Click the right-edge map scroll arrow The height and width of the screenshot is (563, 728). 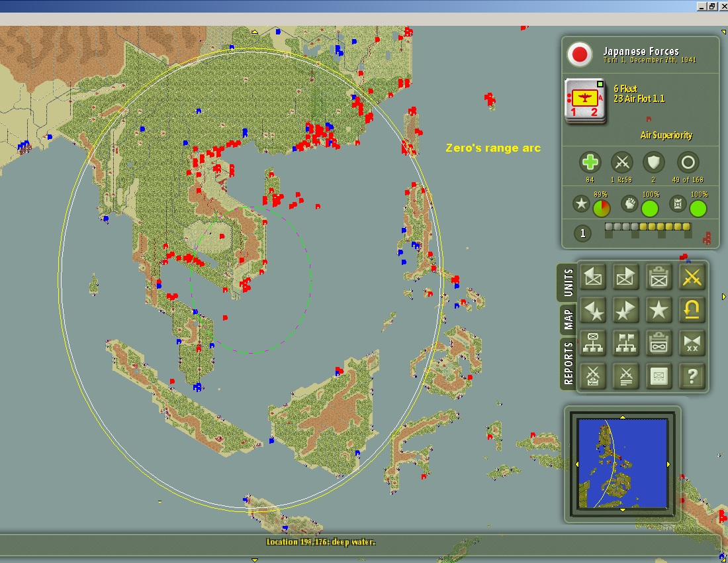pos(723,296)
